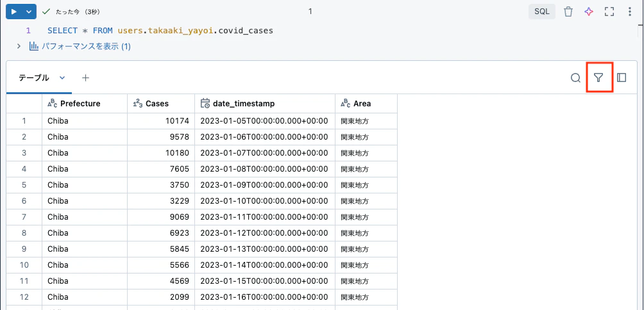Select the cell with Cases value 9578
This screenshot has width=644, height=310.
(161, 137)
